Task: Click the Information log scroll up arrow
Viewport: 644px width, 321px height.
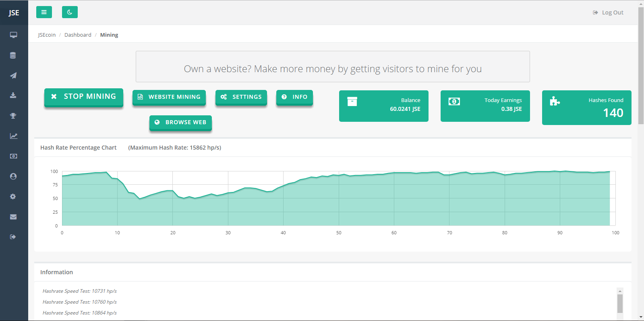Action: [x=620, y=291]
